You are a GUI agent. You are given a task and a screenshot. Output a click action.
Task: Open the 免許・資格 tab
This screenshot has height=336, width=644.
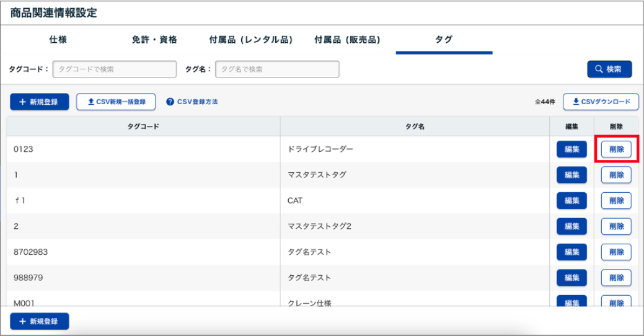point(154,40)
